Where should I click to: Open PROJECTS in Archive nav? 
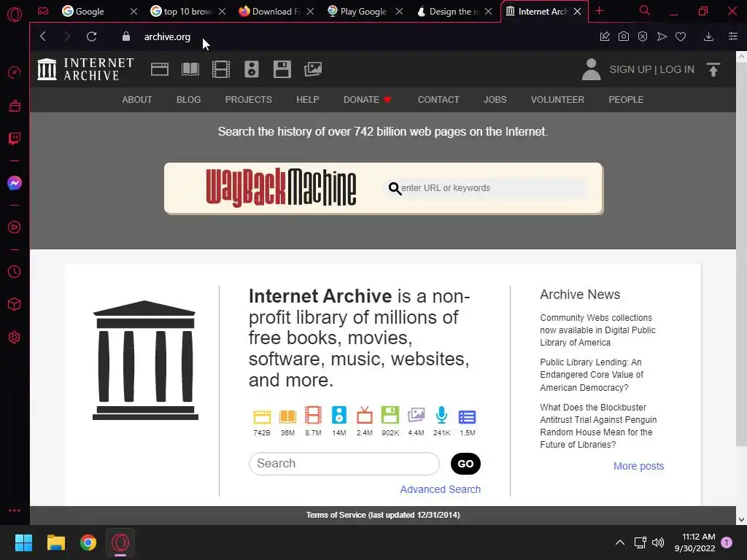[x=249, y=99]
